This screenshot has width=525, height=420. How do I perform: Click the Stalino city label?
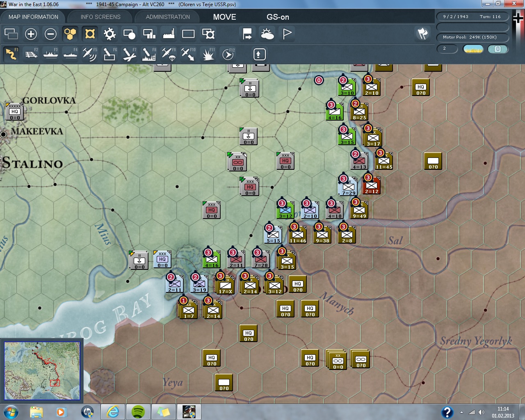coord(32,163)
